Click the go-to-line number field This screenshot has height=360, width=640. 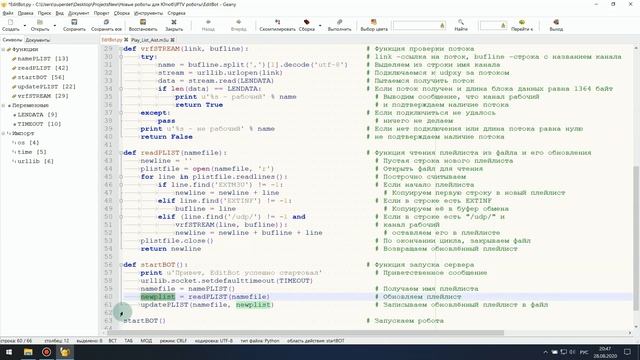490,25
